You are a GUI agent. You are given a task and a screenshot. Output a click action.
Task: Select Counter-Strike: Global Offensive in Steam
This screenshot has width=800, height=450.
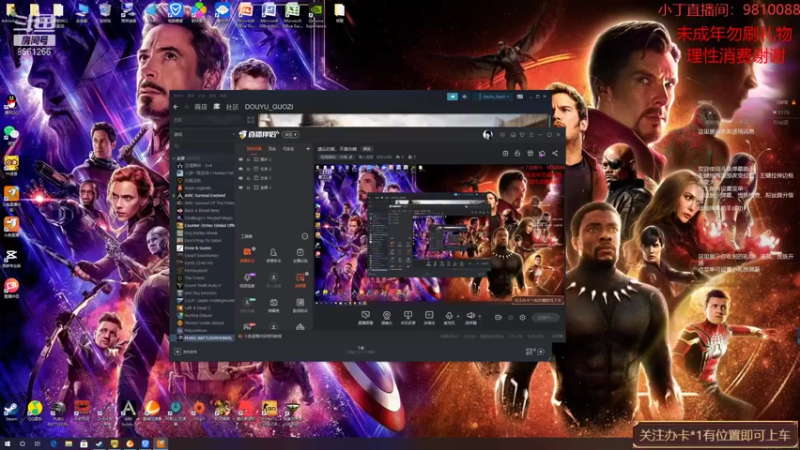coord(206,225)
